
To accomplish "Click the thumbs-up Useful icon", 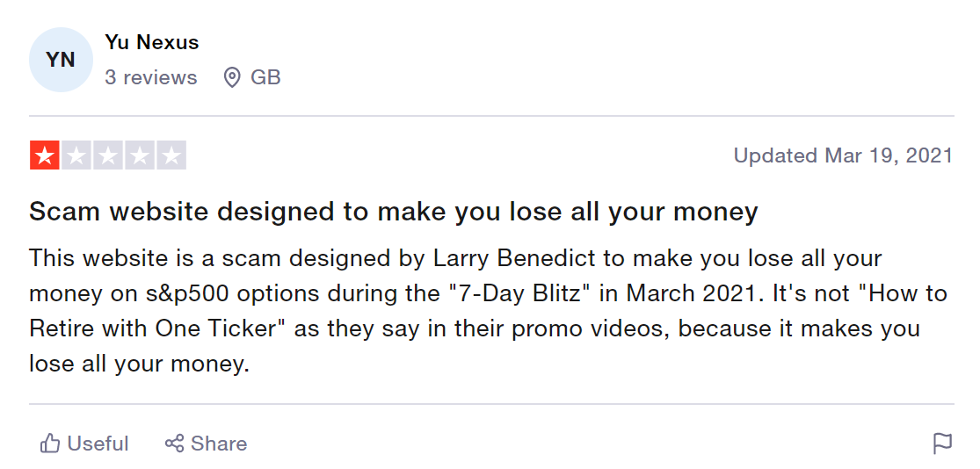I will pyautogui.click(x=50, y=444).
